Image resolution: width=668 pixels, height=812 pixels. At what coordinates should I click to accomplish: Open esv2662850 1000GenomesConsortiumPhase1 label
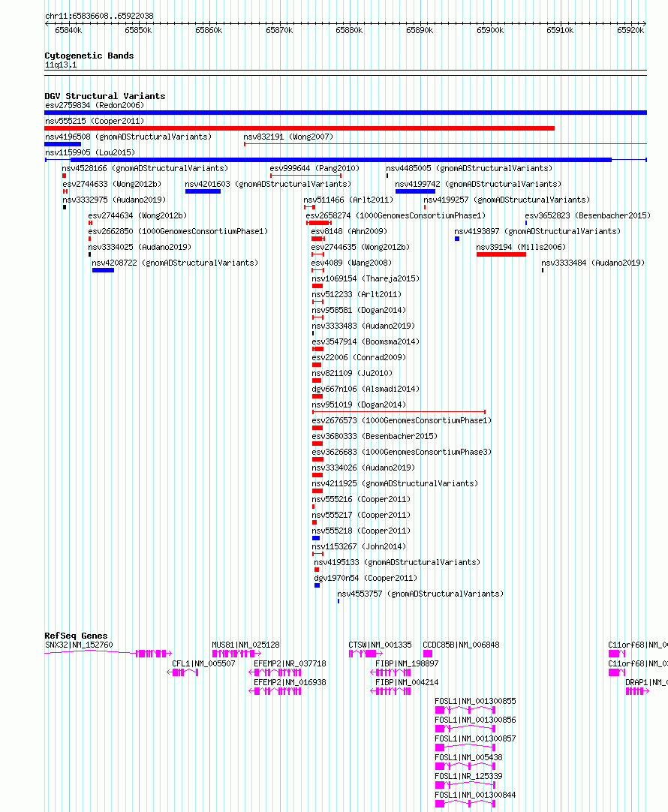point(178,231)
